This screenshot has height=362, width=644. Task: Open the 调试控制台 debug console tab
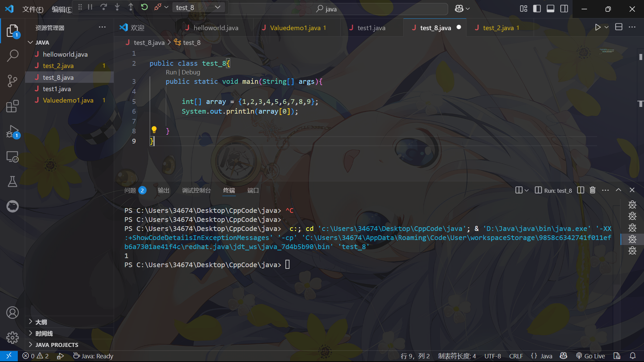coord(196,190)
